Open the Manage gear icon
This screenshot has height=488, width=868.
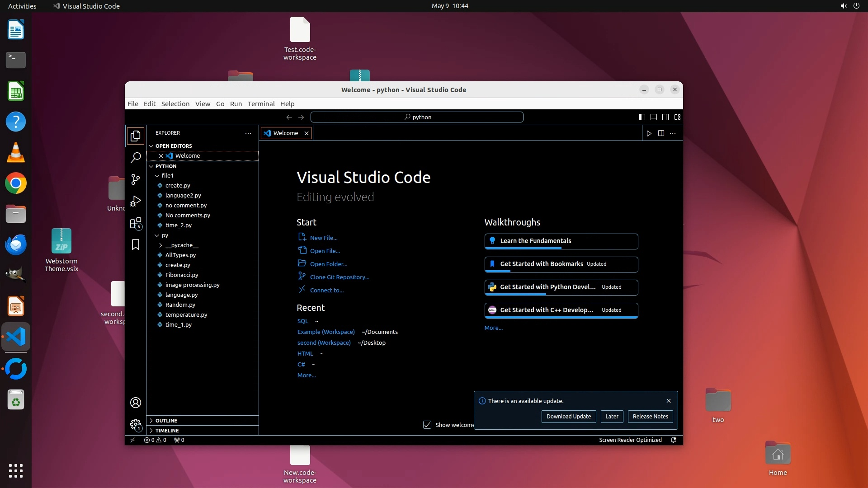(x=135, y=424)
